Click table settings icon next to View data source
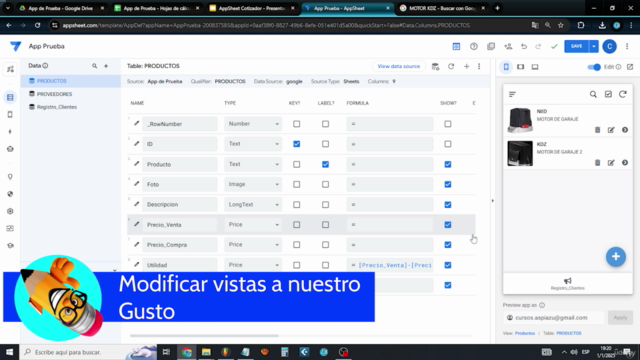This screenshot has width=640, height=360. point(436,67)
